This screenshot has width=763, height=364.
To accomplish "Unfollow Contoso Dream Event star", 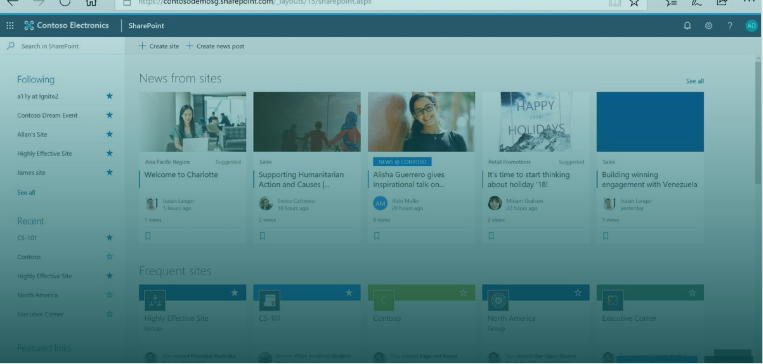I will [109, 115].
